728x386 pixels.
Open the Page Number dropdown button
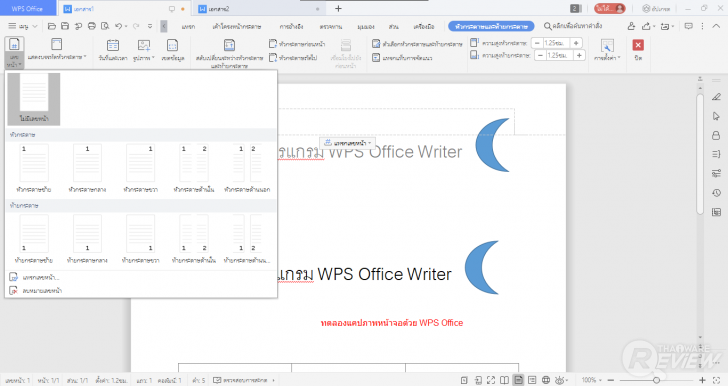point(14,53)
